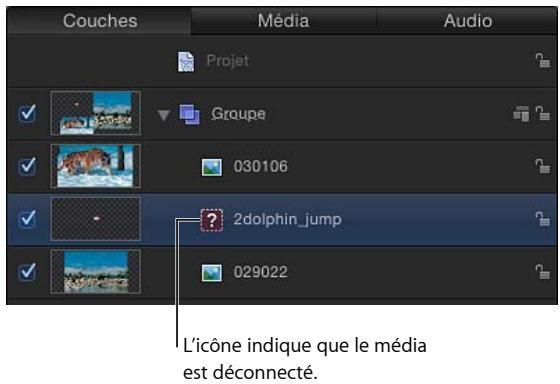
Task: Uncheck the 030106 layer checkbox
Action: click(x=27, y=166)
